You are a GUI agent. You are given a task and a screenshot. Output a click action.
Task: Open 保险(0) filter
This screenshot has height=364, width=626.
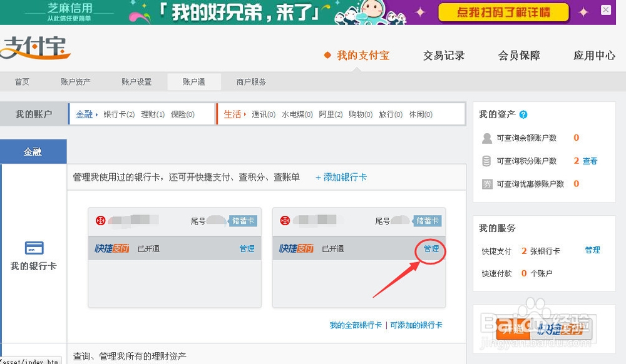182,114
